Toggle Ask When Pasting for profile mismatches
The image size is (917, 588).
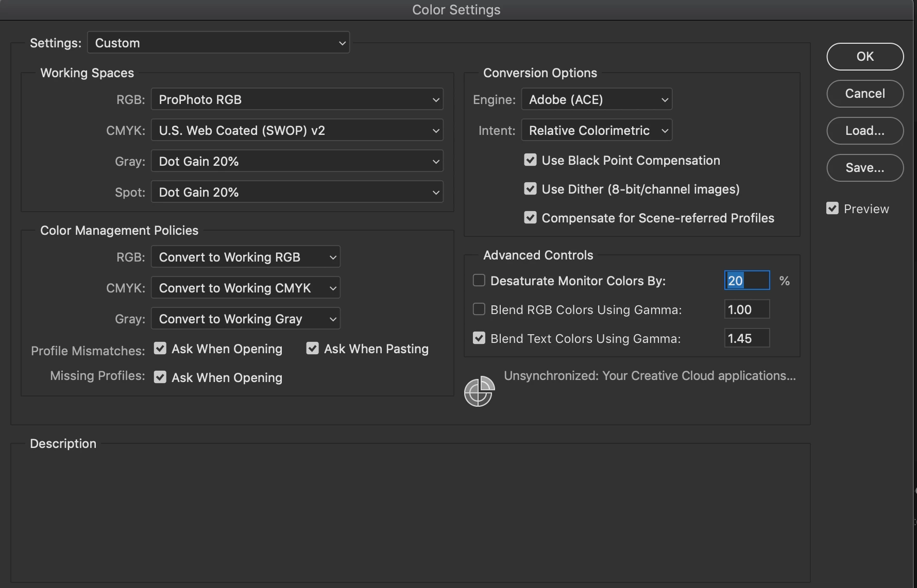[x=312, y=349]
